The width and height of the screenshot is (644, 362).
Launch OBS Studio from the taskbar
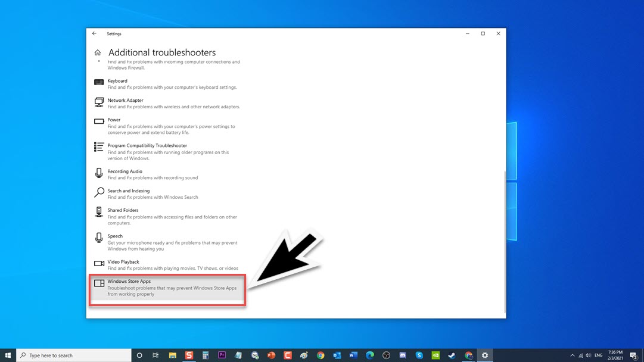click(386, 355)
